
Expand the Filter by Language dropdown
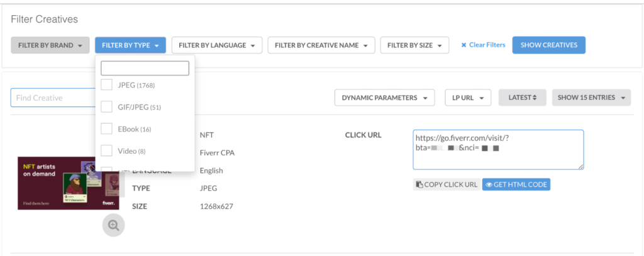click(216, 45)
